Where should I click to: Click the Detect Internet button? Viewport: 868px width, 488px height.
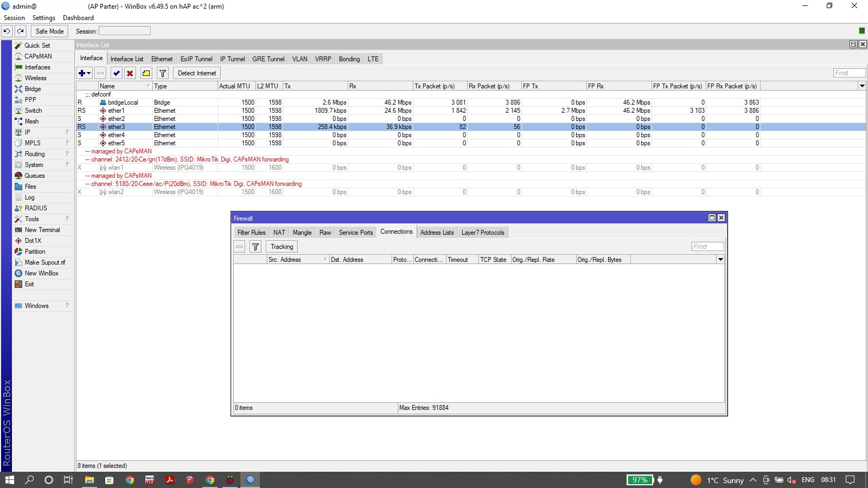click(197, 73)
